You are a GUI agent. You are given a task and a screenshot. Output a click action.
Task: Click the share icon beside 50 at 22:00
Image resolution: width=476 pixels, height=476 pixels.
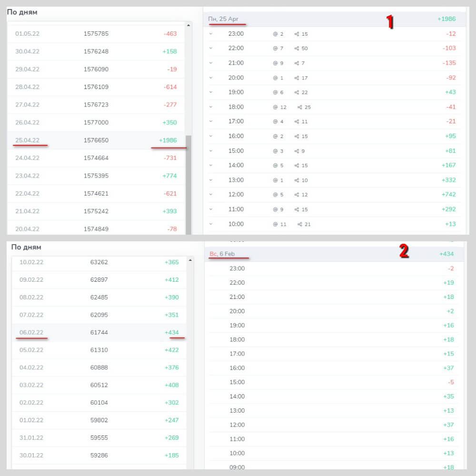297,49
